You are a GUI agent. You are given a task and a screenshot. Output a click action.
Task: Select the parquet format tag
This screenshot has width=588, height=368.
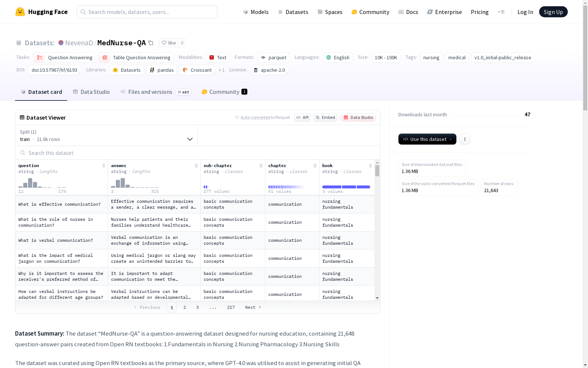273,57
